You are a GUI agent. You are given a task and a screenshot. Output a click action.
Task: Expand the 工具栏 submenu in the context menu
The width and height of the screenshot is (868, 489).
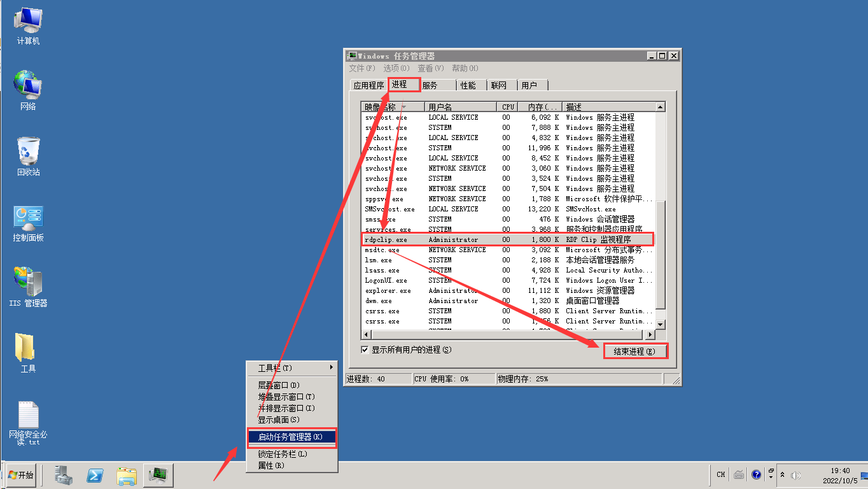291,368
